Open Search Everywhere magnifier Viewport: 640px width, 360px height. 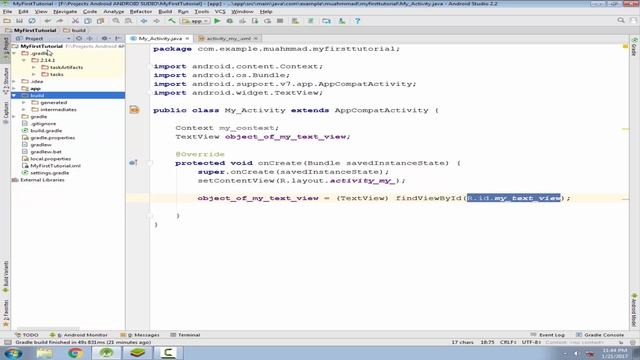[621, 20]
